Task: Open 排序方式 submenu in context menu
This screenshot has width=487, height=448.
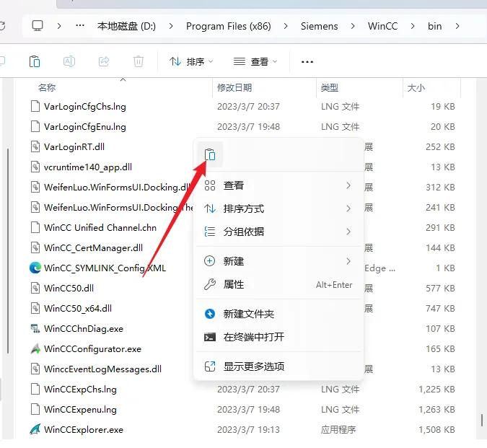Action: tap(278, 208)
